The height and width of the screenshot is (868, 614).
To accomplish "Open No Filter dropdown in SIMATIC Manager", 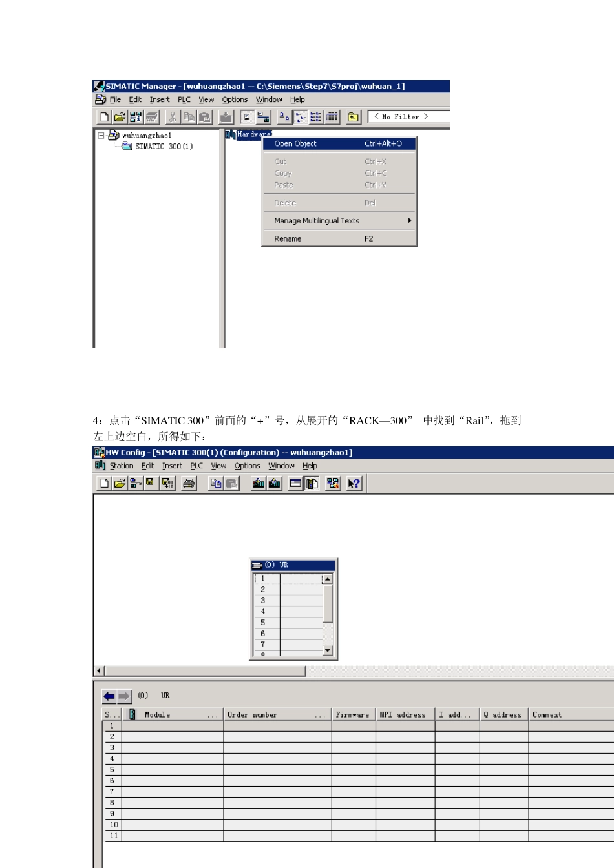I will (408, 117).
